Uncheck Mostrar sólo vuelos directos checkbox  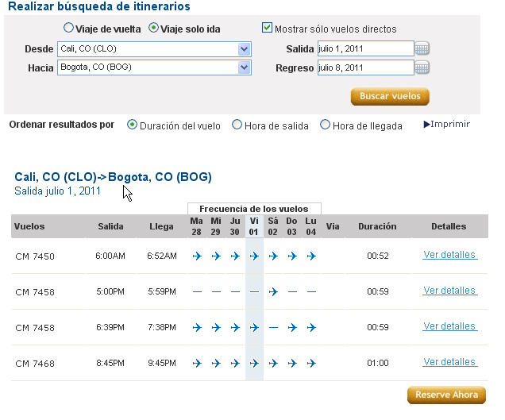(x=267, y=28)
